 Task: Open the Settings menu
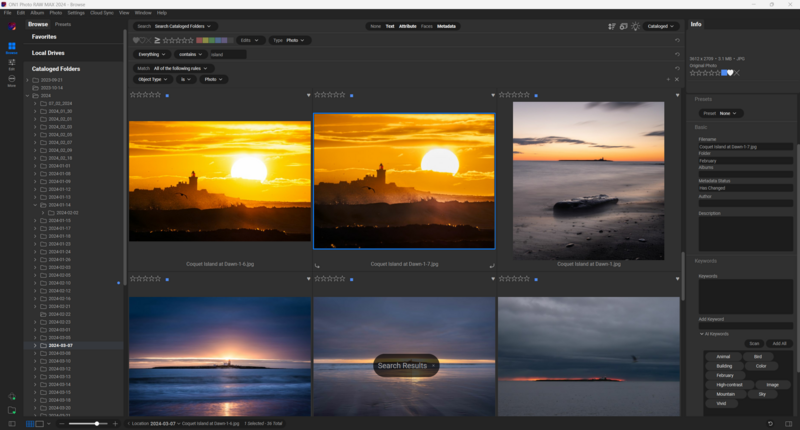click(76, 13)
